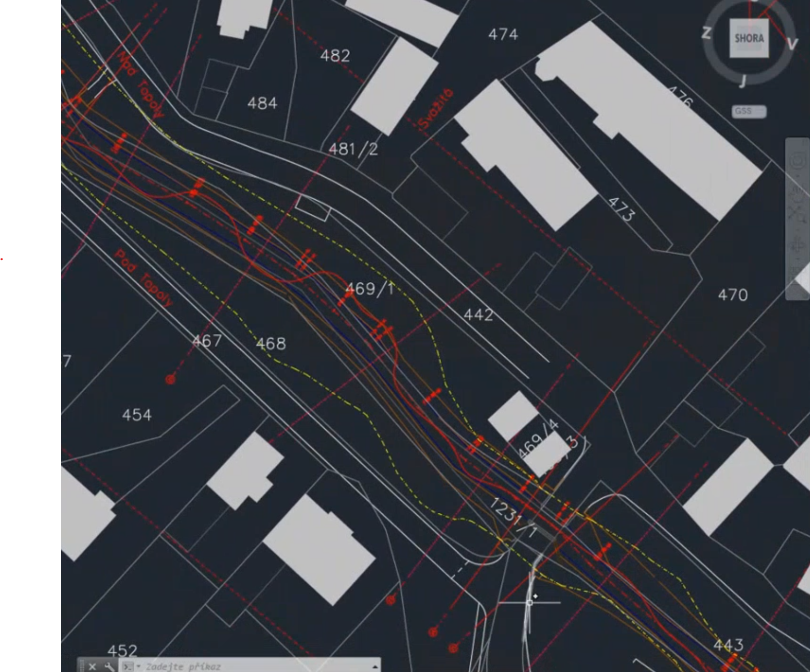Expand command history with up arrow
Image resolution: width=810 pixels, height=672 pixels.
click(x=375, y=666)
